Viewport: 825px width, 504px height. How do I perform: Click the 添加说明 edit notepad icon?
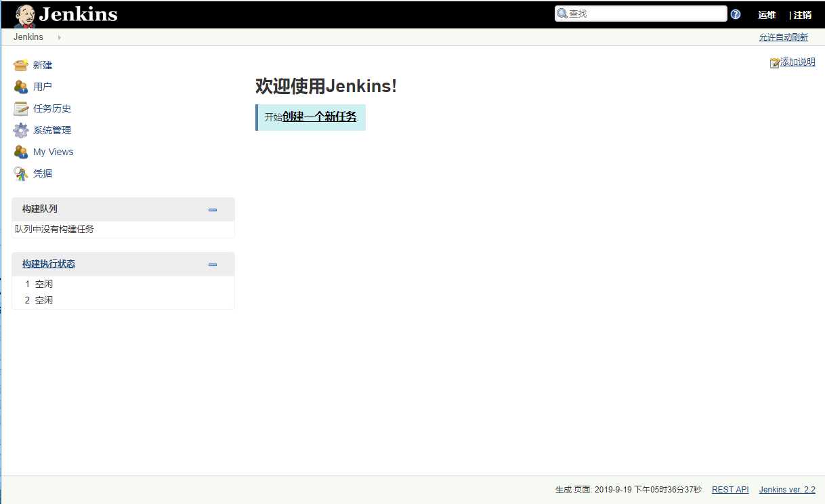tap(775, 62)
